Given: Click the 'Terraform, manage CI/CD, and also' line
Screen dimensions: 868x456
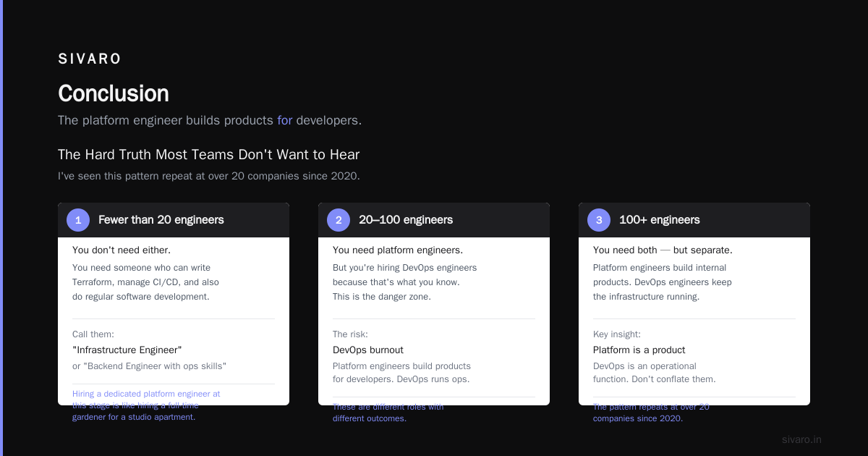Looking at the screenshot, I should [x=145, y=282].
